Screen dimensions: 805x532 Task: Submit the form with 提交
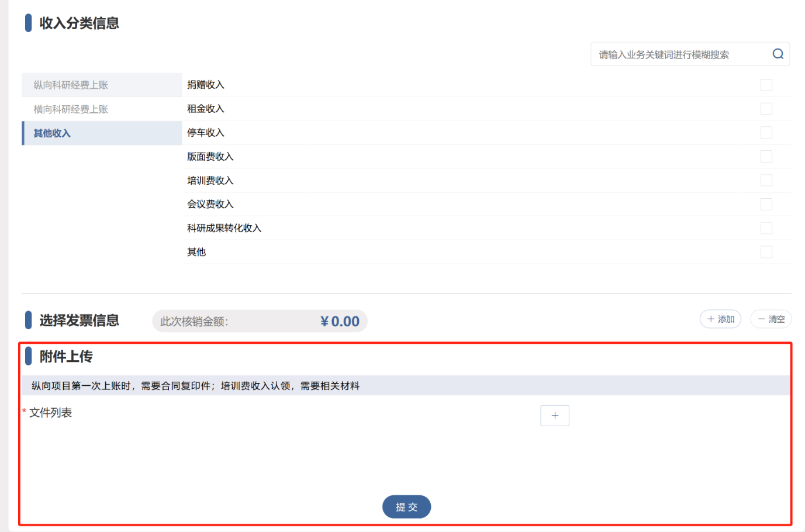pos(406,507)
